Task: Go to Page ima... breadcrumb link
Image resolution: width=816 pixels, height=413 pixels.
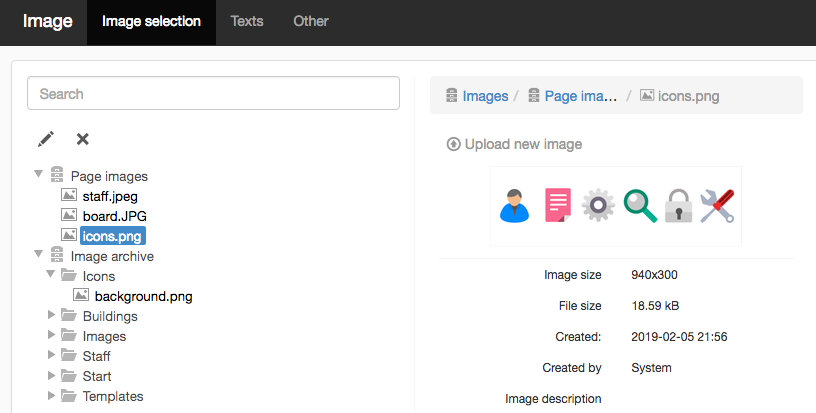Action: tap(581, 96)
